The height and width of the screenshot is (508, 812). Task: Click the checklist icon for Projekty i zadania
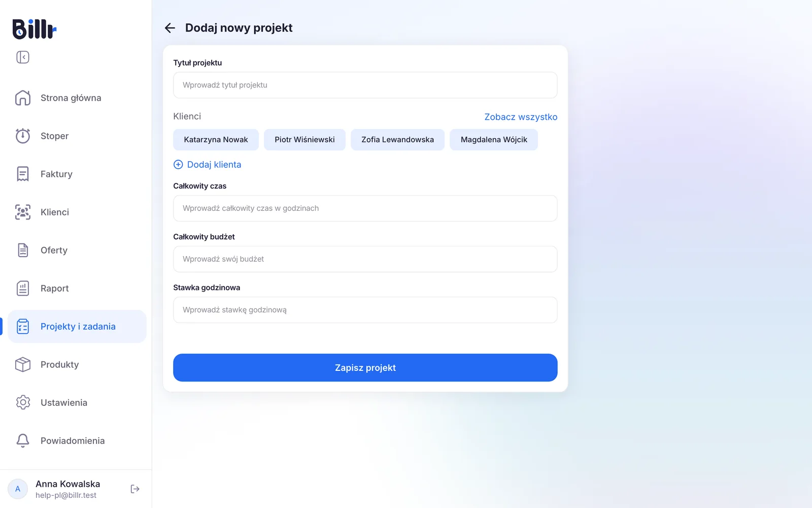[23, 326]
